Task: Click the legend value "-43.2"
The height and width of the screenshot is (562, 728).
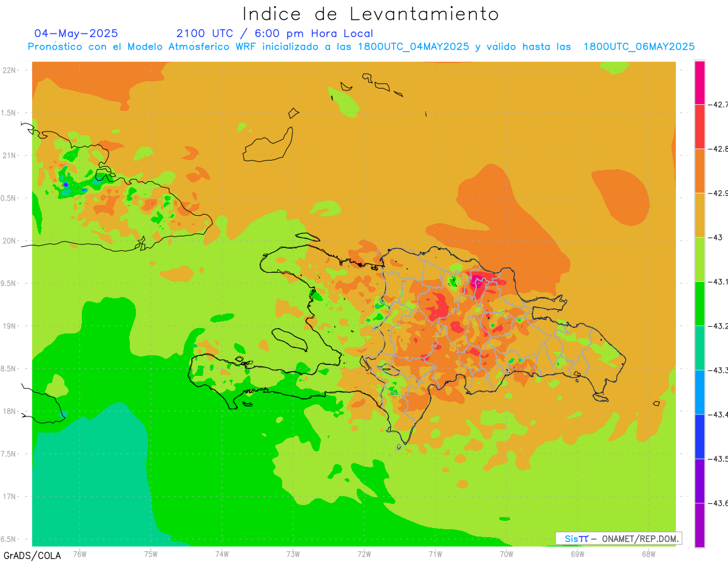Action: pyautogui.click(x=718, y=326)
